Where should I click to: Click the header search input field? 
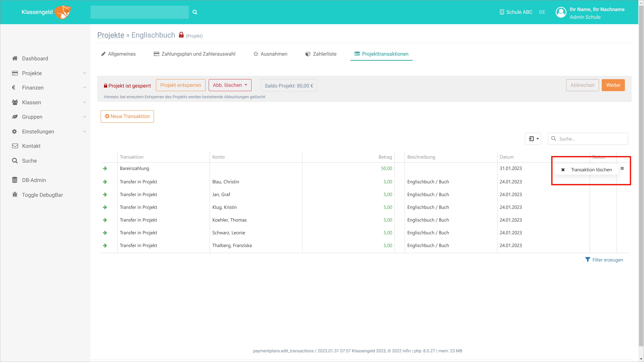tap(139, 12)
